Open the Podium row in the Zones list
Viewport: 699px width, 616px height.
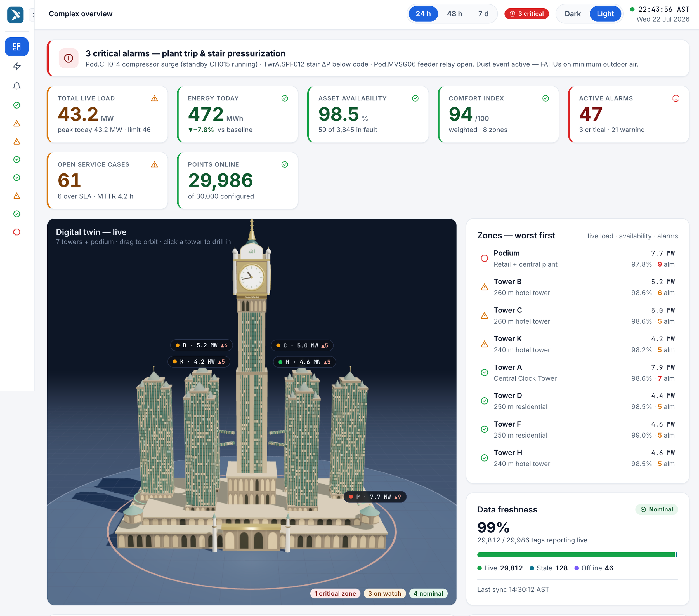pos(578,258)
